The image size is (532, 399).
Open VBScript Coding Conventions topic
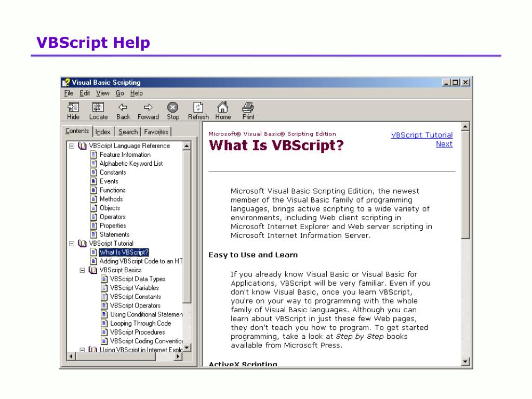pos(146,341)
